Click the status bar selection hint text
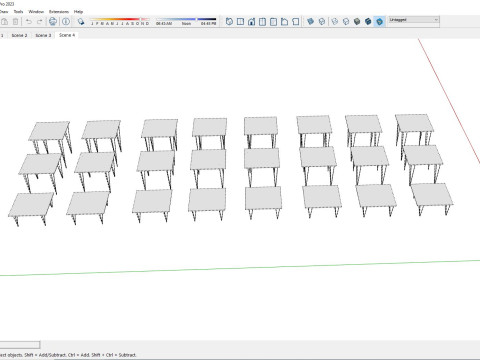The width and height of the screenshot is (480, 360). [68, 355]
